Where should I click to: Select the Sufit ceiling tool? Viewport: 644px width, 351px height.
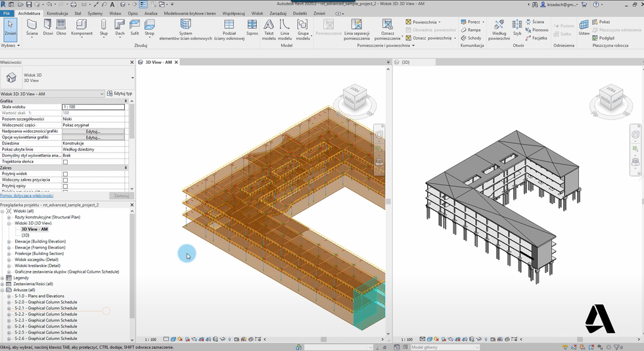[135, 28]
